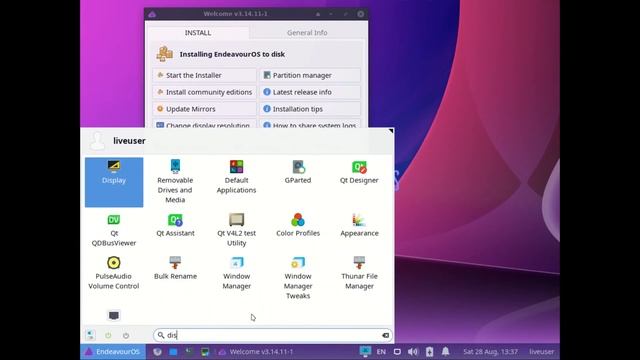Screen dimensions: 640x360
Task: Click the liveuser avatar in menu header
Action: [x=98, y=141]
